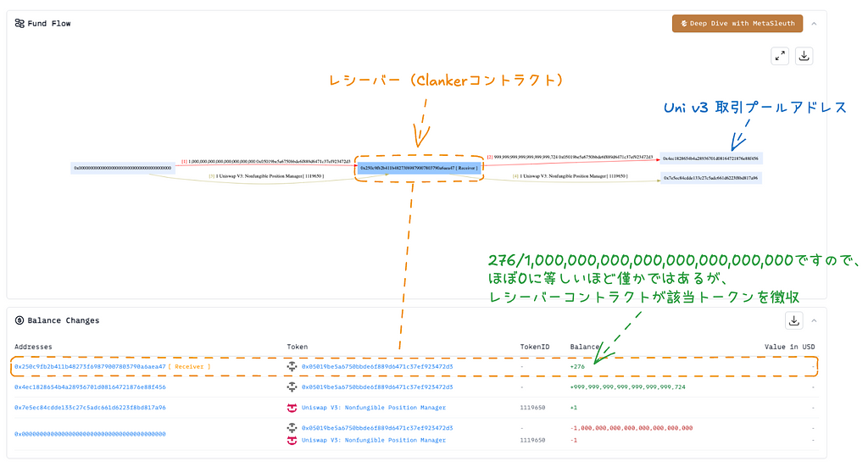
Task: Download the Balance Changes table
Action: pyautogui.click(x=794, y=320)
